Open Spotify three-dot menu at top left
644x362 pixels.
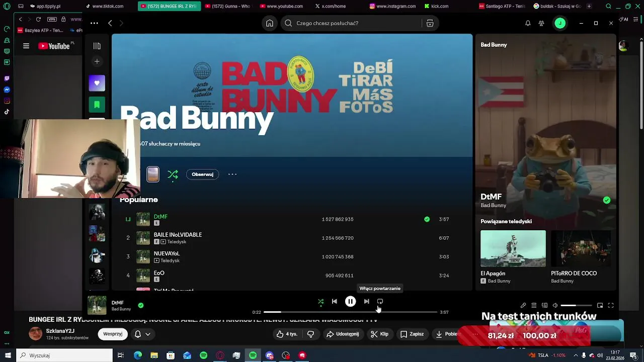pos(94,23)
